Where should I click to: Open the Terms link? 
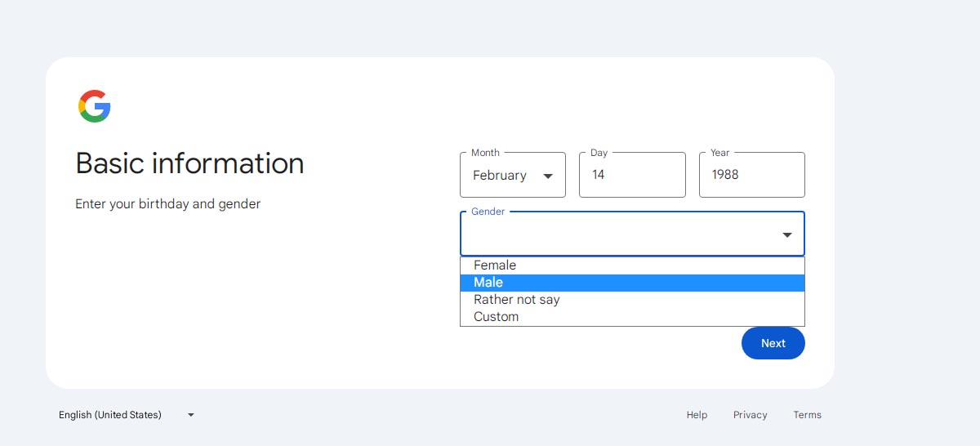(808, 415)
